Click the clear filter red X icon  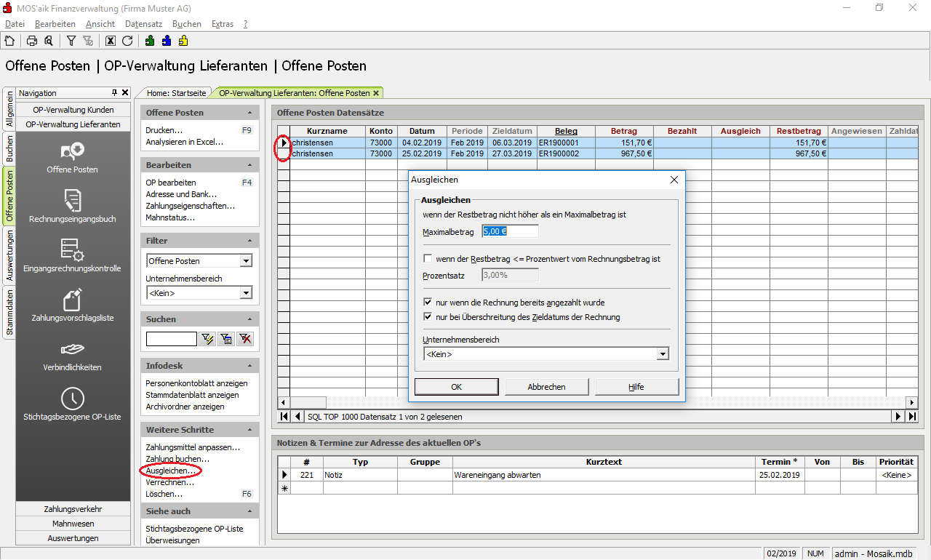coord(245,339)
